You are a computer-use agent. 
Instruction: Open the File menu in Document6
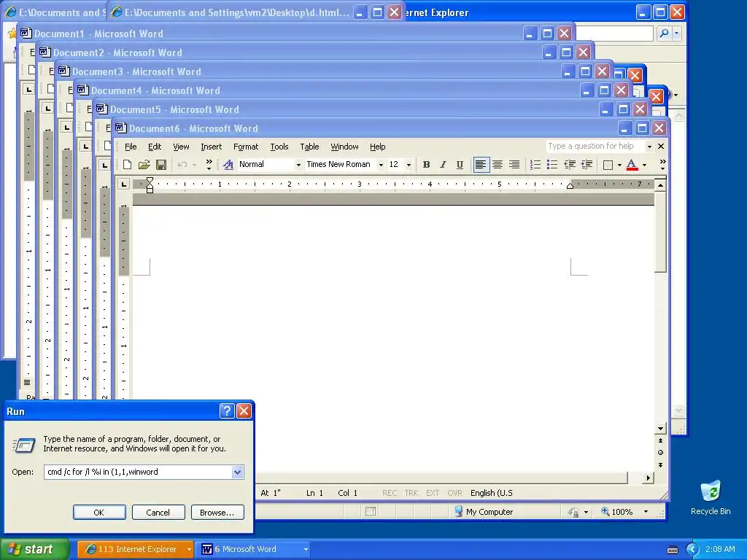point(131,147)
